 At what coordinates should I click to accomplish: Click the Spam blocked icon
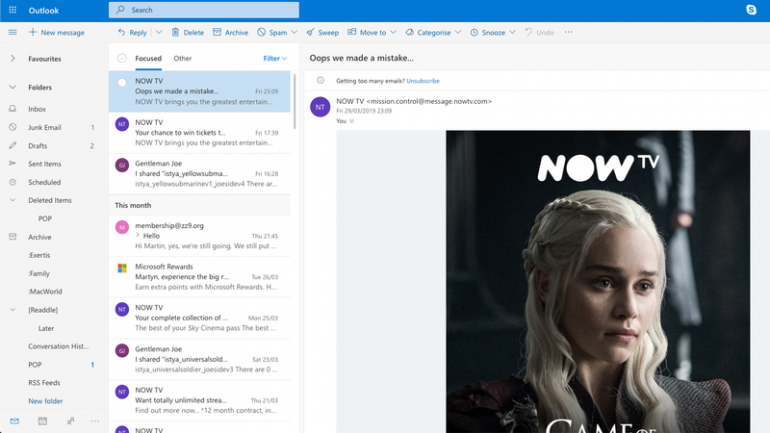tap(261, 32)
